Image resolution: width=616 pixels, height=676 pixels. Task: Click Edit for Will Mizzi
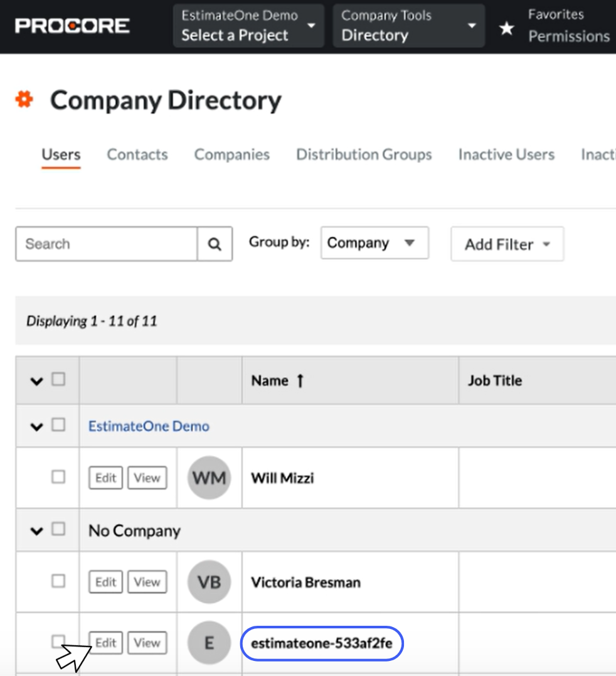105,478
